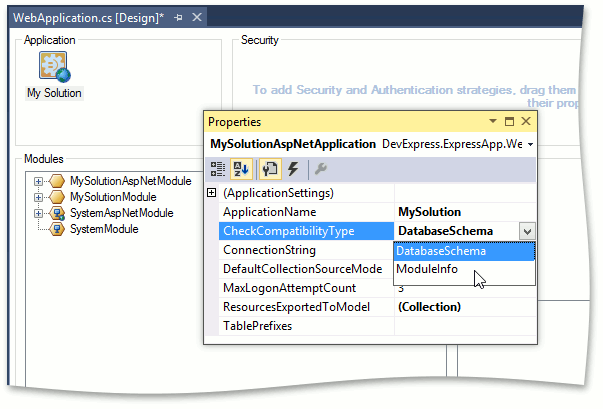Viewport: 603px width, 409px height.
Task: Select SystemModule in Modules tree
Action: pos(104,229)
